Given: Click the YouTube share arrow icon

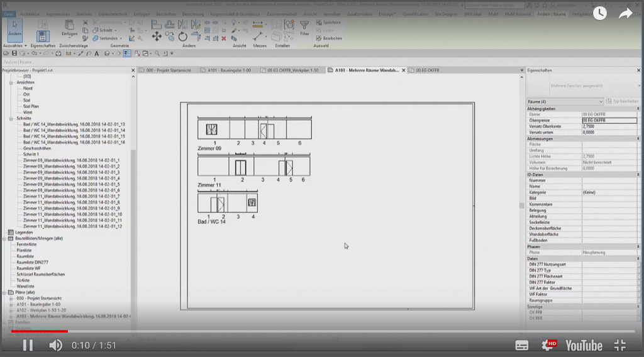Looking at the screenshot, I should click(625, 13).
